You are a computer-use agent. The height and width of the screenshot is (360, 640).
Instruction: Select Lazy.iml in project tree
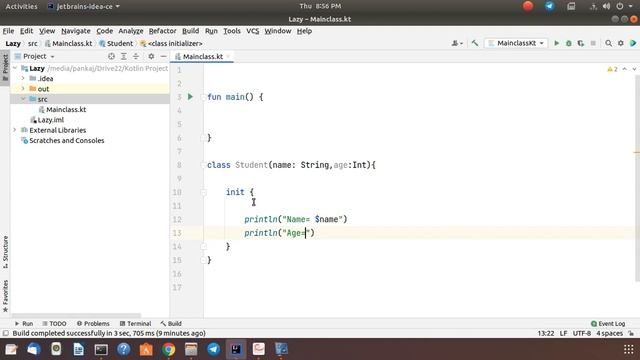47,120
